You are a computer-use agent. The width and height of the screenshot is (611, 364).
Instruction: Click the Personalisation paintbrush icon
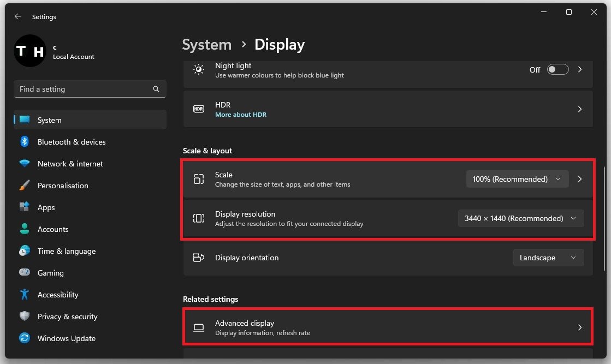[25, 186]
